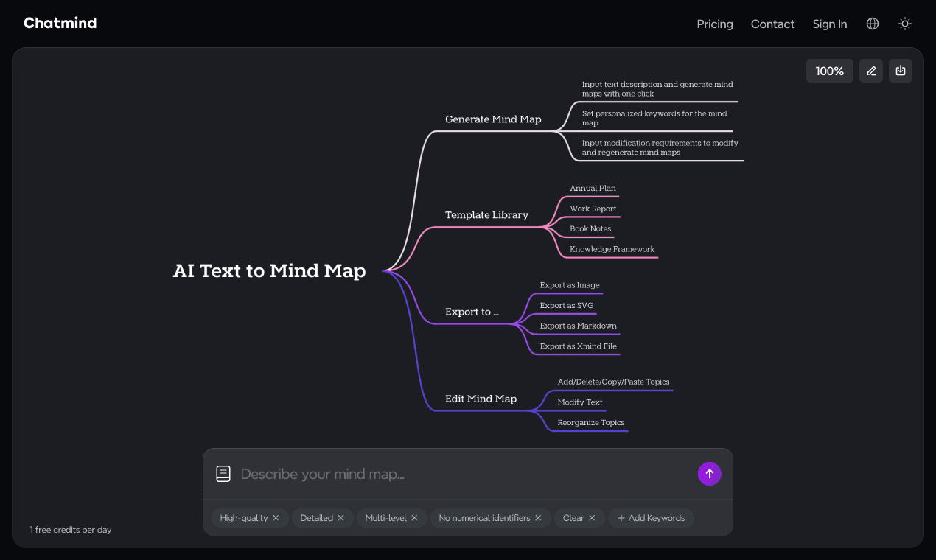Screen dimensions: 936x560
Task: Remove the Detailed keyword tag
Action: (x=340, y=517)
